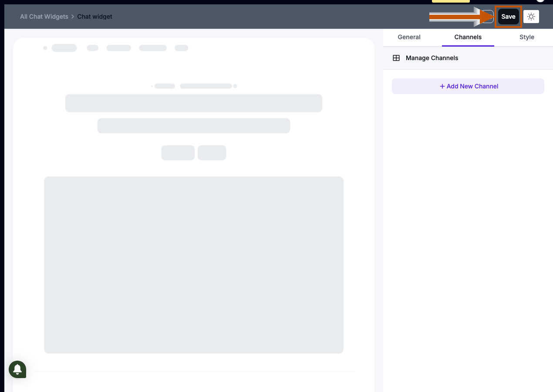Add a new channel
Screen dimensions: 553x392
point(468,86)
